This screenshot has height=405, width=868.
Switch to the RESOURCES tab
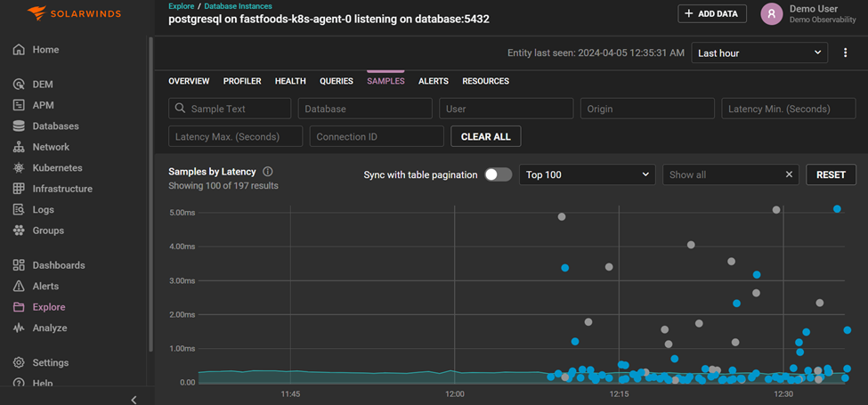point(485,81)
